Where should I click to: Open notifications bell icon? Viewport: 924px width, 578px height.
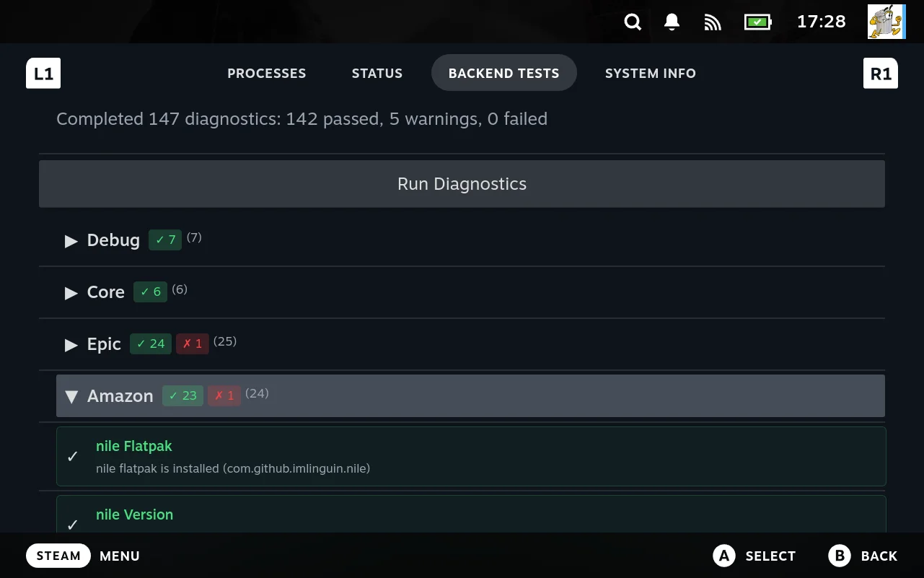coord(672,22)
